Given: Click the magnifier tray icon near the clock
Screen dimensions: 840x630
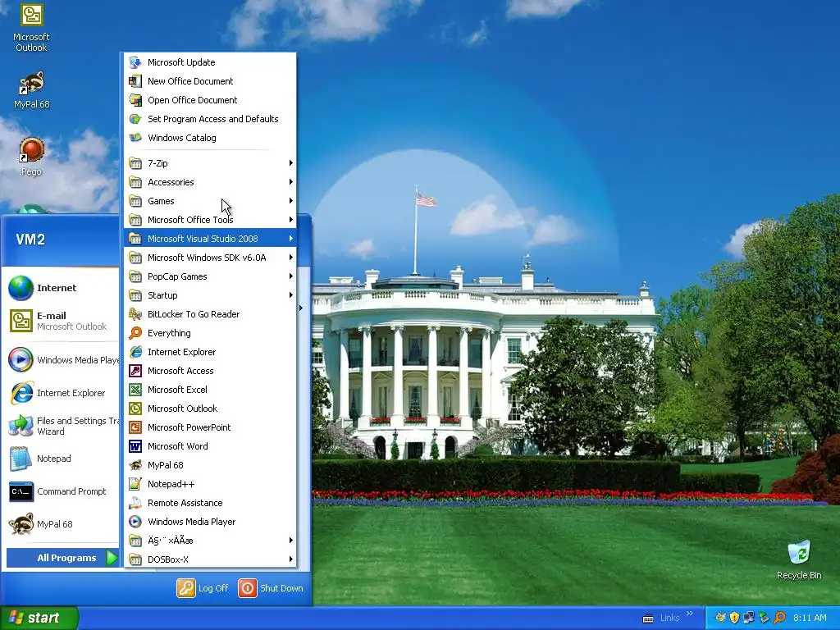Looking at the screenshot, I should (x=779, y=618).
